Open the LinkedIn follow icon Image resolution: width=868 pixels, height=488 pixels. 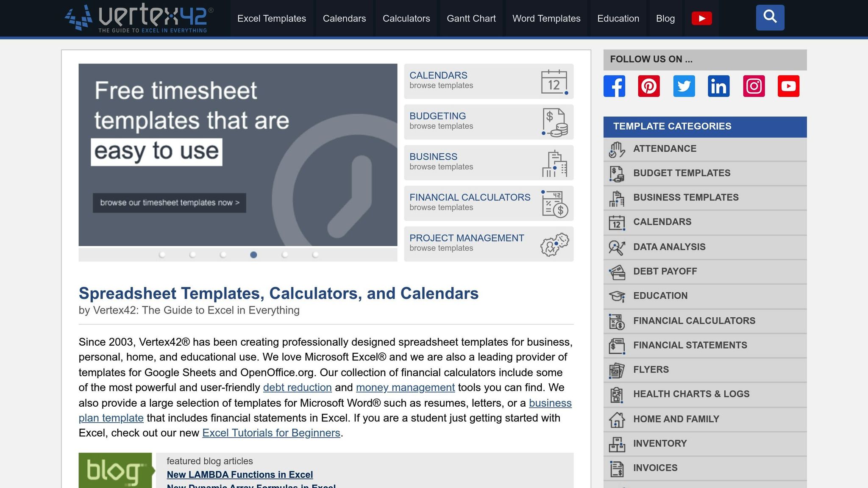pos(719,86)
